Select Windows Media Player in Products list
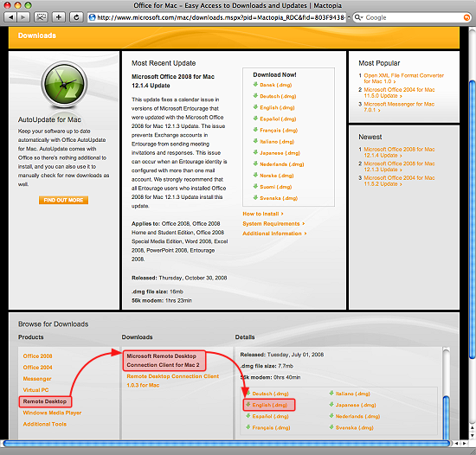476x455 pixels. 52,413
